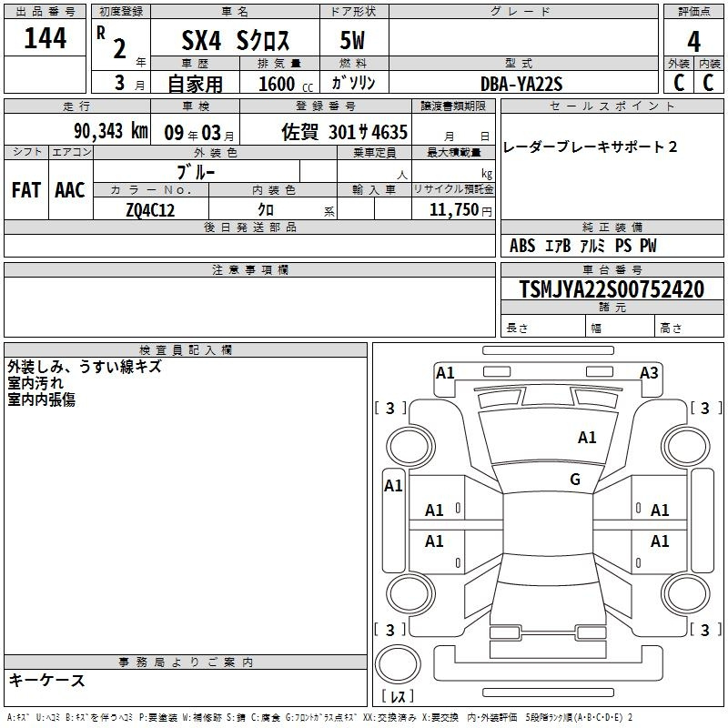The image size is (728, 728).
Task: Click the A1 mark on the hood
Action: pos(587,438)
